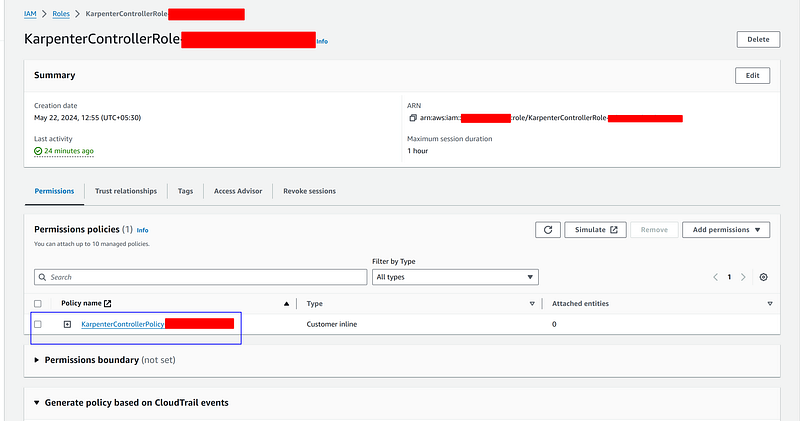Click sort arrow in Type column

[532, 304]
